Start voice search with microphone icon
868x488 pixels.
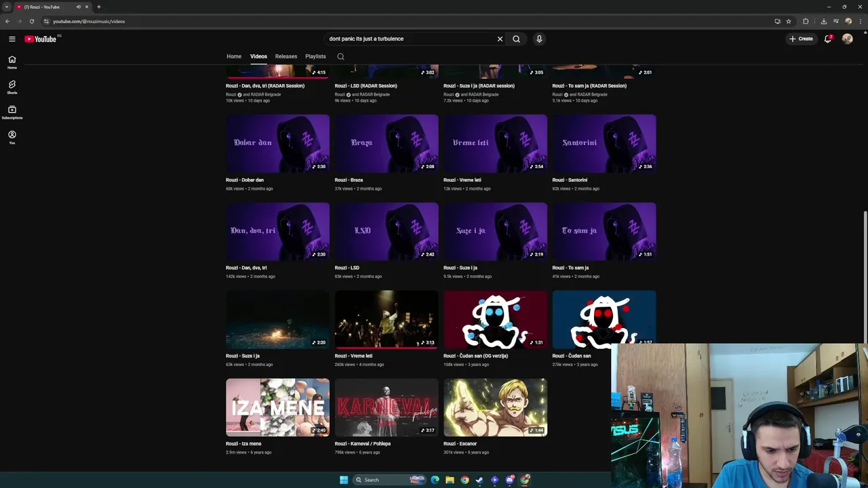[539, 39]
